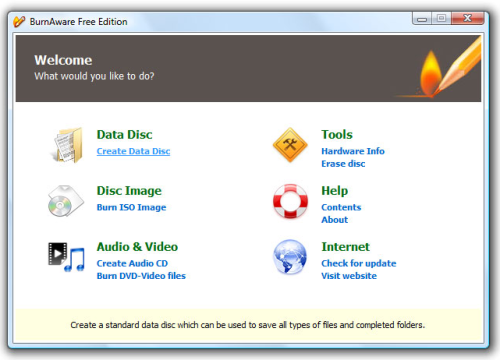Open the Hardware Info tool
This screenshot has height=360, width=500.
[353, 151]
